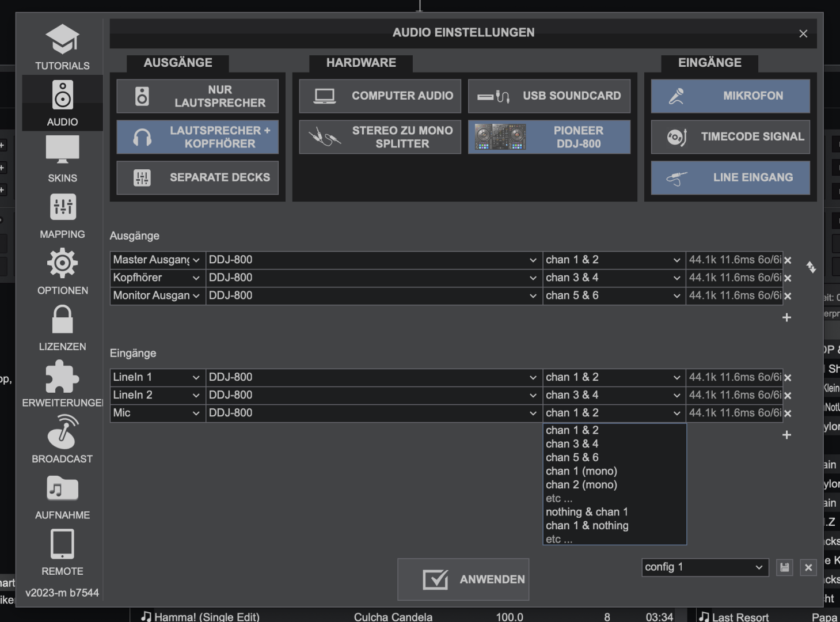Remove the Monitor Ausgang output row

coord(788,296)
